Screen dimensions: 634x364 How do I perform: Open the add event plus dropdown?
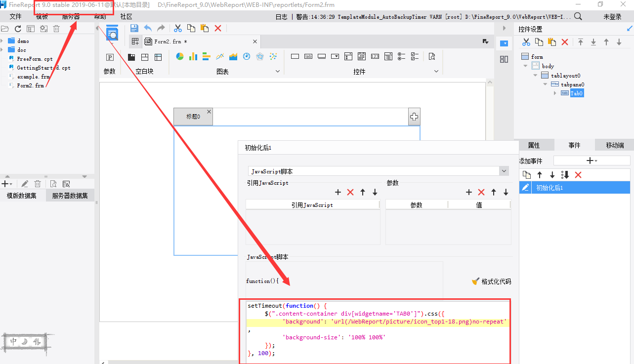[592, 161]
